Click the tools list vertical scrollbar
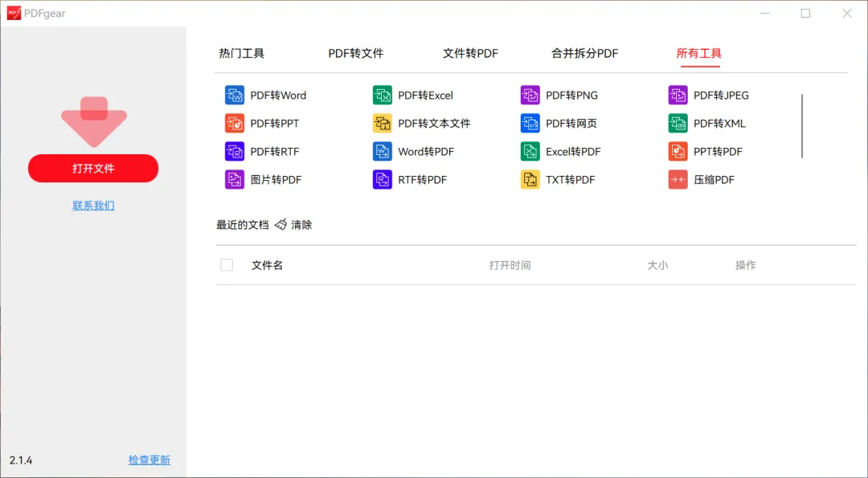The image size is (868, 478). coord(801,126)
